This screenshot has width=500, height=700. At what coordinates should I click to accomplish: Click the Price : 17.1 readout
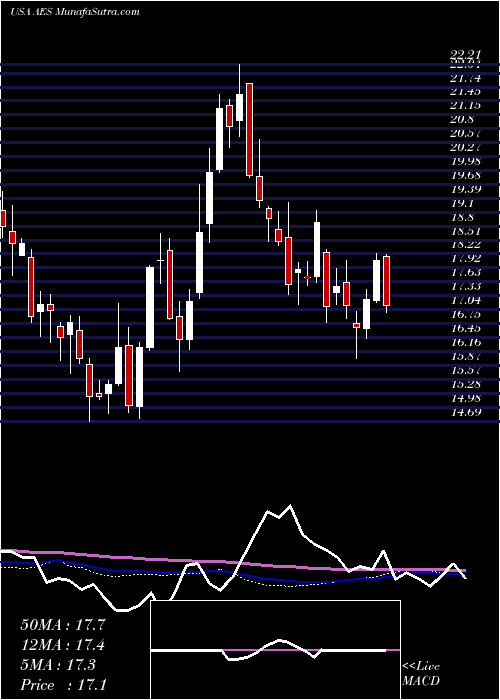pyautogui.click(x=63, y=685)
